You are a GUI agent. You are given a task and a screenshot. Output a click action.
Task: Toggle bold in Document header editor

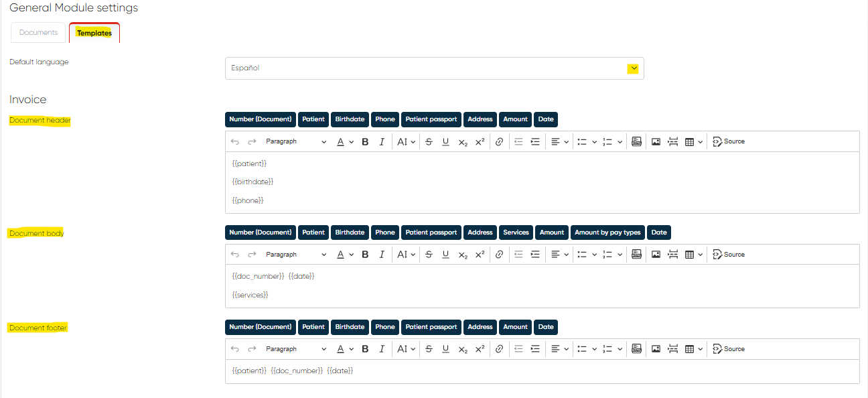click(x=365, y=141)
